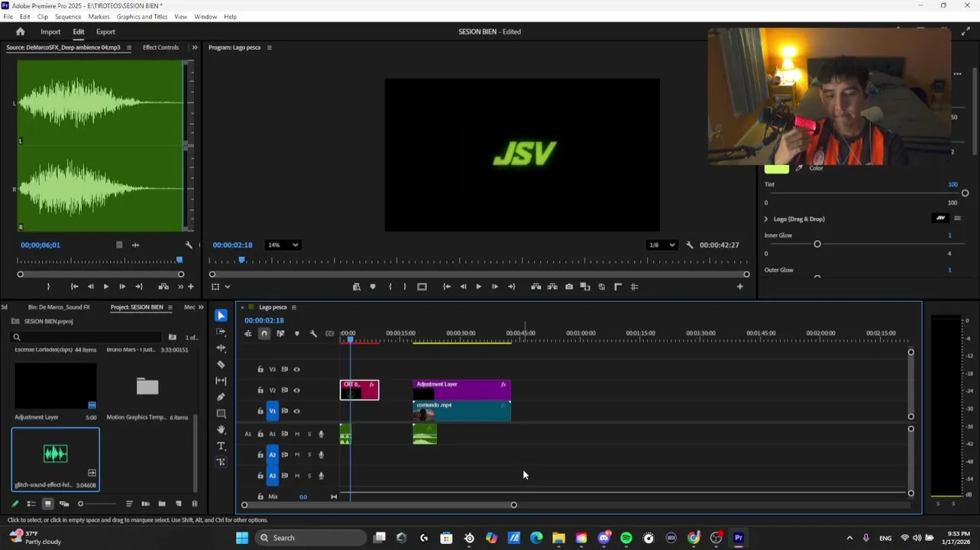The height and width of the screenshot is (550, 980).
Task: Solo audio track A2
Action: pos(309,455)
